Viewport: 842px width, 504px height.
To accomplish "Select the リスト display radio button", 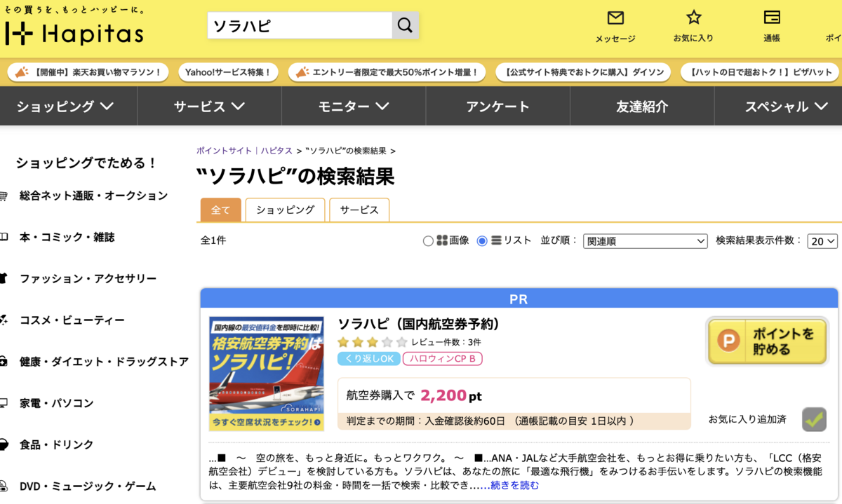I will pyautogui.click(x=482, y=240).
